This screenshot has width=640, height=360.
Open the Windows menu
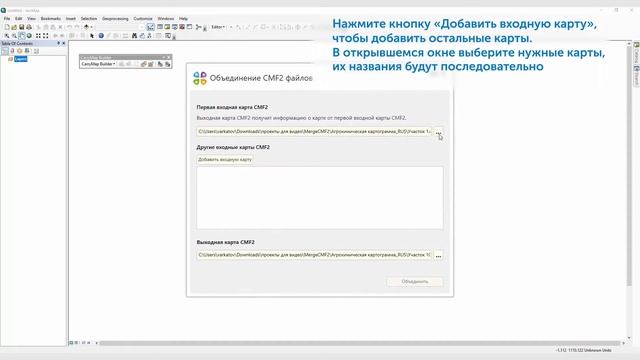(x=166, y=19)
